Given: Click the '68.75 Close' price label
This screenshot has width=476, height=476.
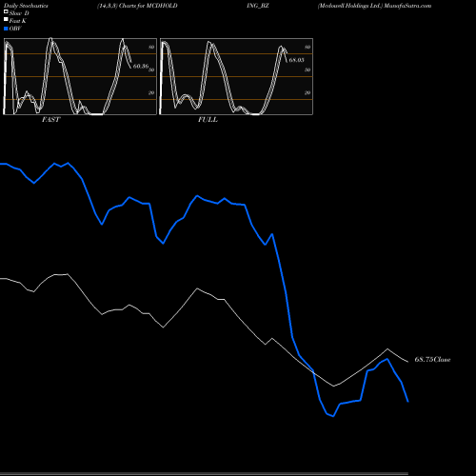Looking at the screenshot, I should coord(432,360).
